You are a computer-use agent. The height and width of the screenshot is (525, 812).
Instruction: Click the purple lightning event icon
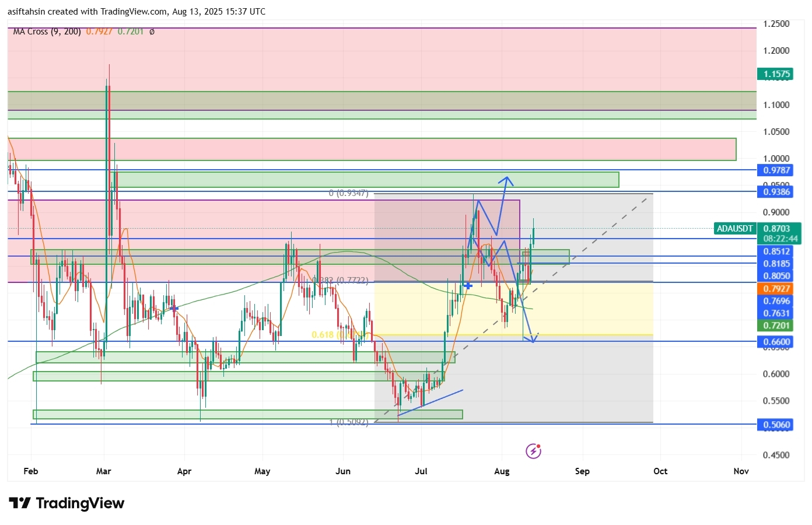[x=533, y=451]
